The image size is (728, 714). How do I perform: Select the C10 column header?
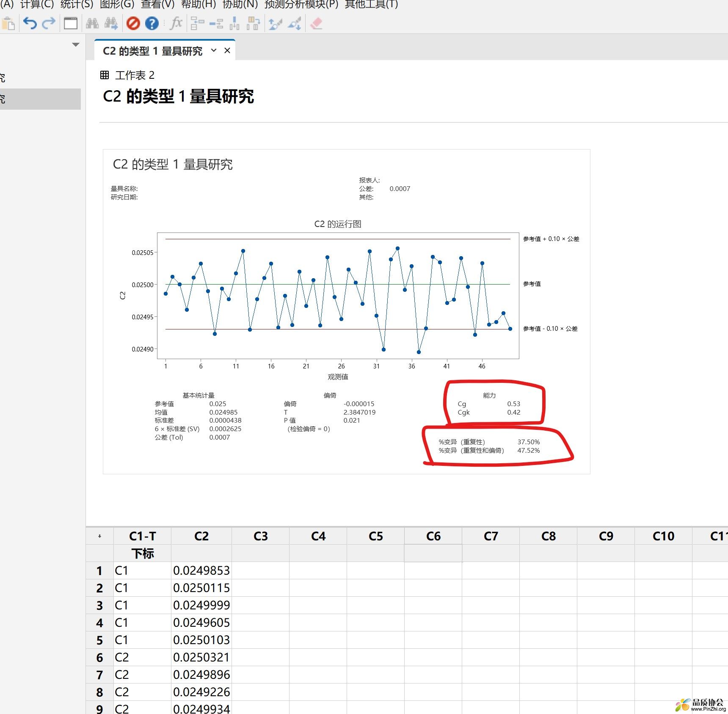point(664,536)
